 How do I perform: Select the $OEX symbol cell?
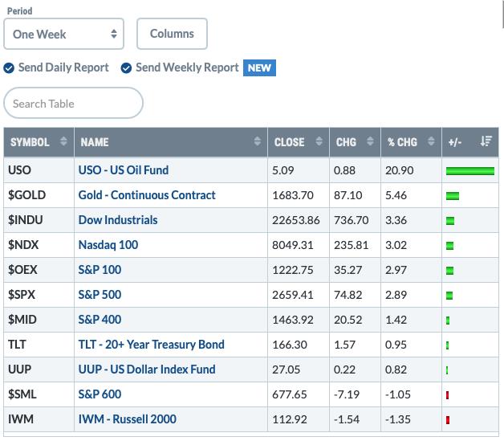point(39,270)
